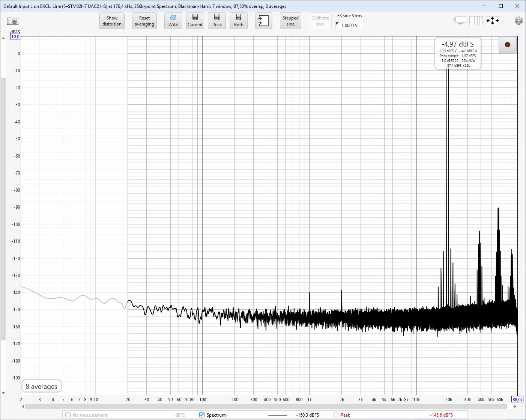Toggle the frequency axis columns icon
Image resolution: width=526 pixels, height=420 pixels.
pyautogui.click(x=476, y=20)
